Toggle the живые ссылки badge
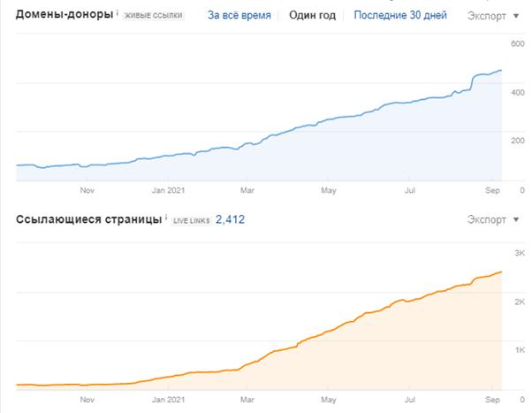Image resolution: width=532 pixels, height=413 pixels. point(154,15)
